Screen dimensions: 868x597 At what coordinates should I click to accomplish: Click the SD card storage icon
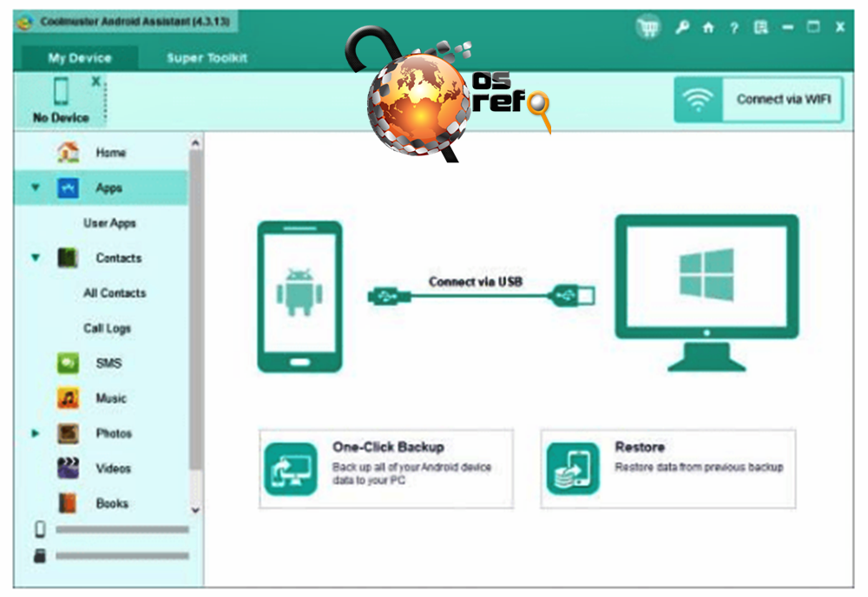40,555
